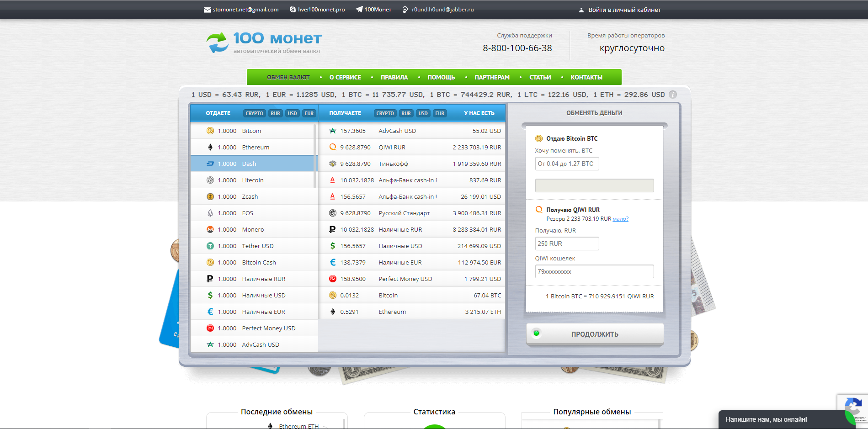Select the Ethereum row in the receive list
Image resolution: width=868 pixels, height=429 pixels.
click(412, 312)
